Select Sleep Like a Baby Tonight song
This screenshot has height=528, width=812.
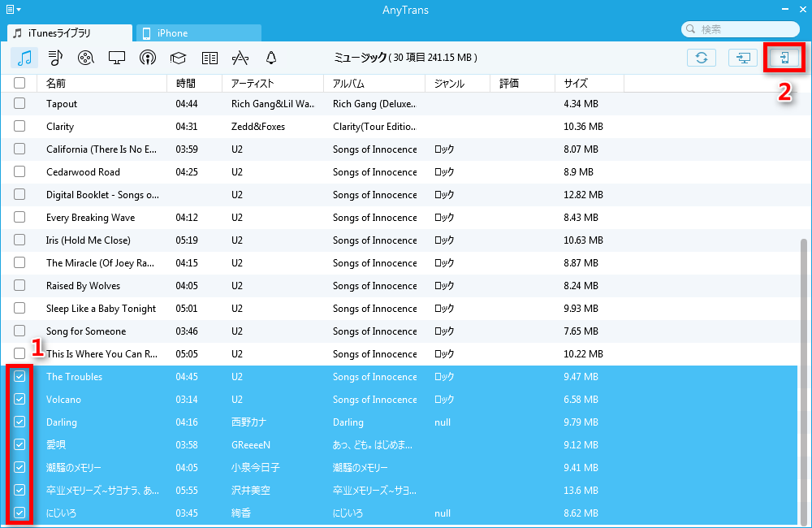point(101,309)
